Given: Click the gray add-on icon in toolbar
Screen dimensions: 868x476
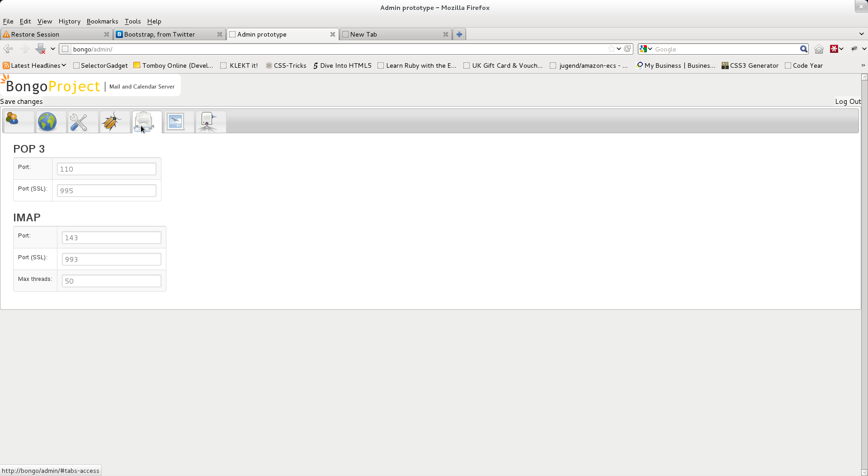Looking at the screenshot, I should coord(854,49).
